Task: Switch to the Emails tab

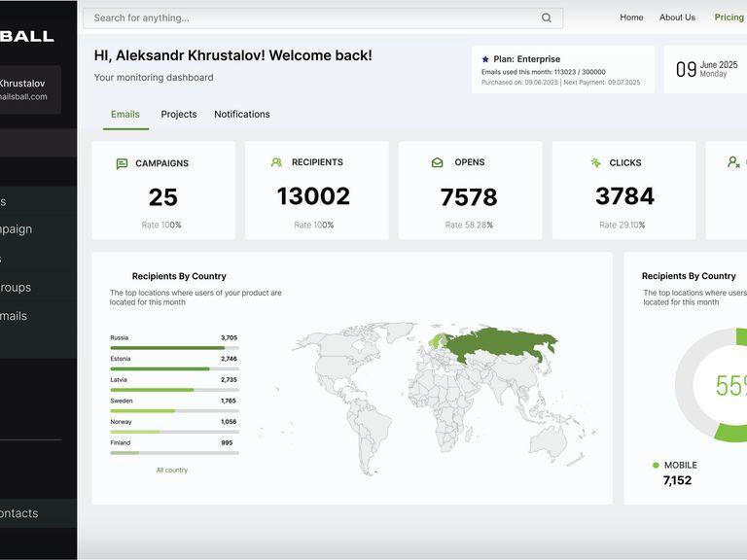Action: [x=125, y=115]
